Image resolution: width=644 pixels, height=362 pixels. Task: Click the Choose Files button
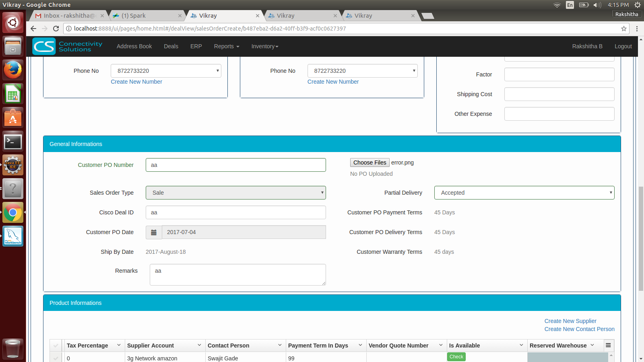[x=369, y=162]
